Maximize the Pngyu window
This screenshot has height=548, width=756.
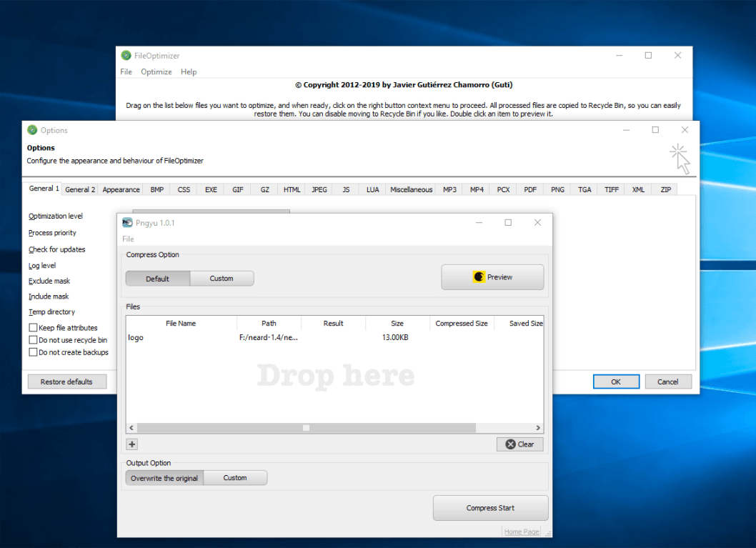pos(508,223)
